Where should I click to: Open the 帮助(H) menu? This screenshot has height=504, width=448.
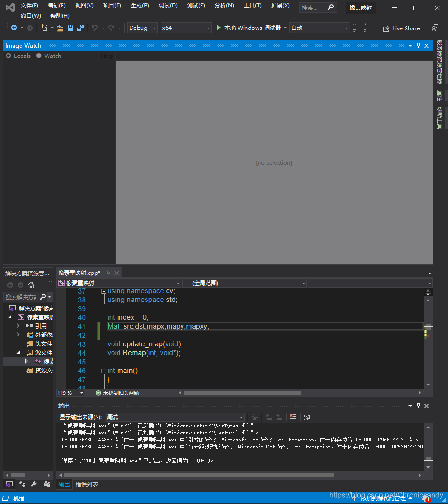pos(60,16)
